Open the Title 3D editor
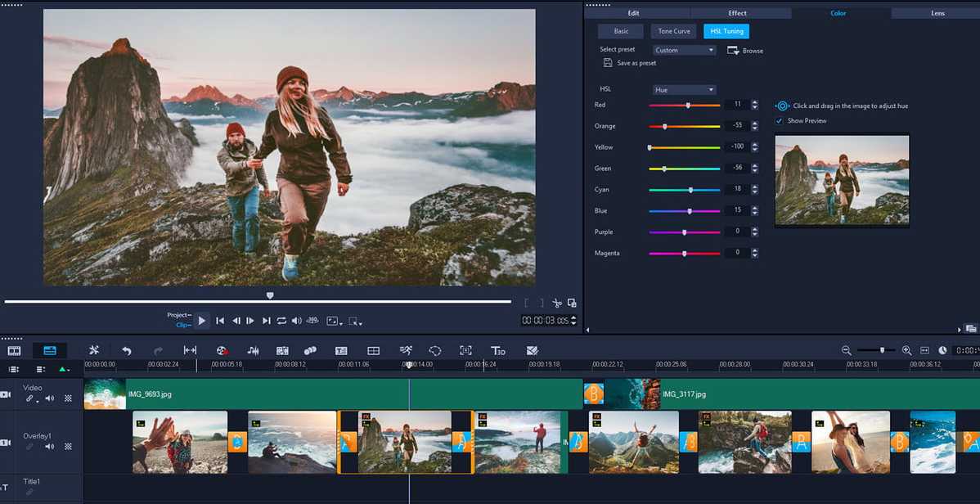 [x=497, y=350]
